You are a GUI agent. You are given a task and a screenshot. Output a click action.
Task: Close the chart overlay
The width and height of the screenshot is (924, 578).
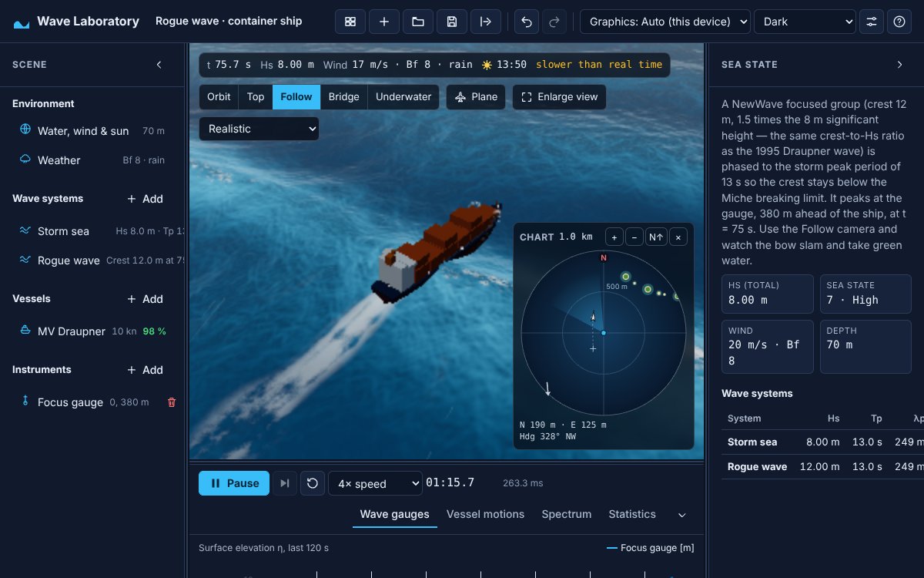(678, 237)
